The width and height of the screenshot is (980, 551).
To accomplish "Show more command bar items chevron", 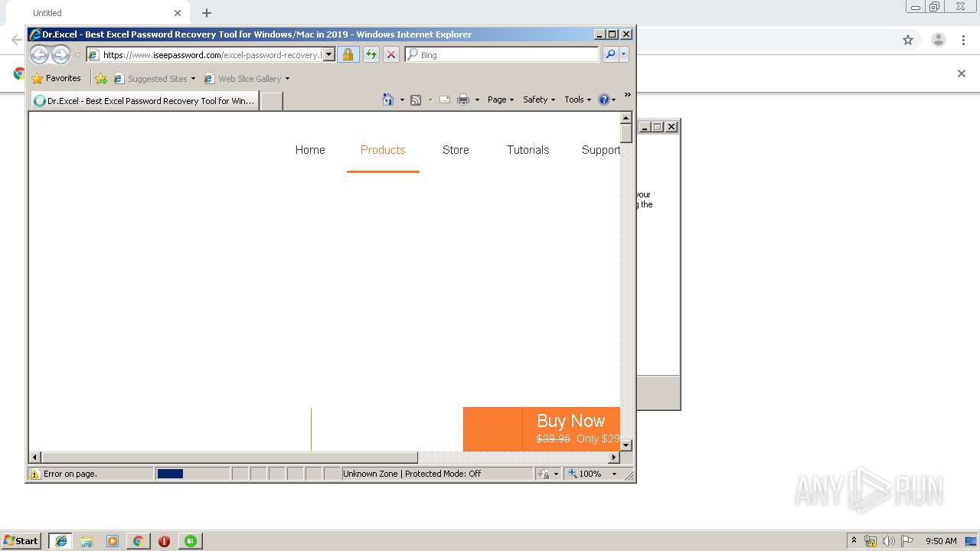I will click(628, 95).
